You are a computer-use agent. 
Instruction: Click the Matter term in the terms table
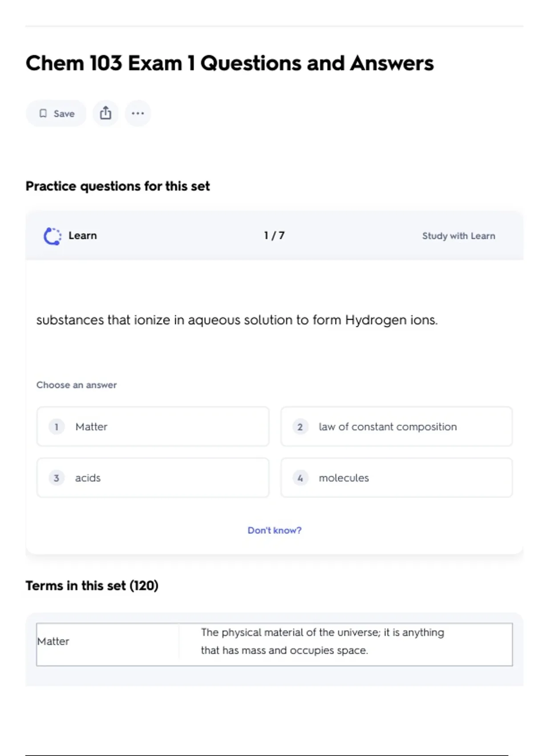click(x=53, y=641)
